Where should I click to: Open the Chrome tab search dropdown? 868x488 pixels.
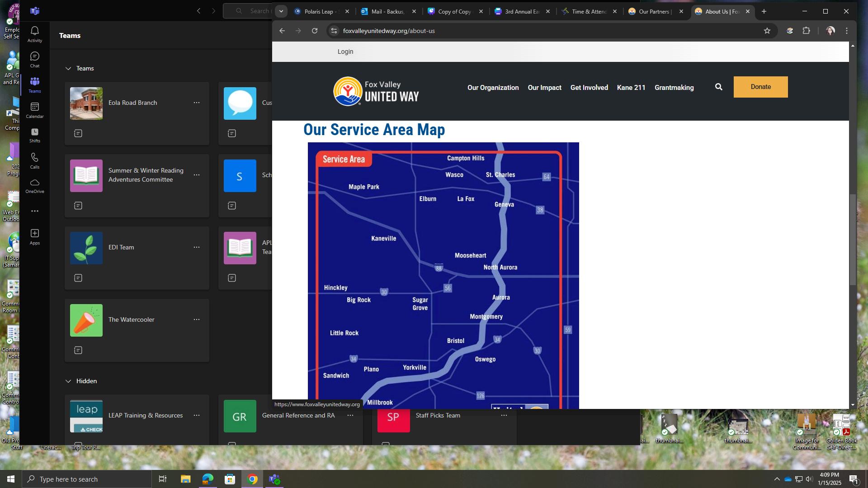pyautogui.click(x=281, y=11)
